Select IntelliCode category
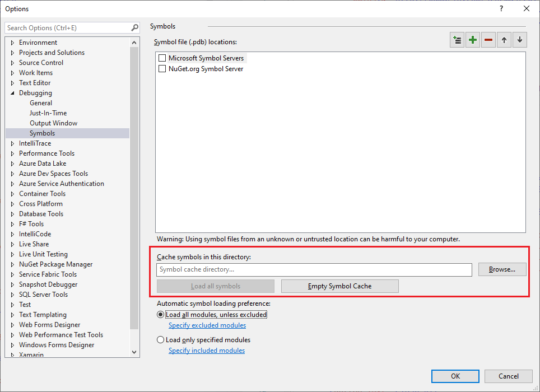 tap(35, 234)
